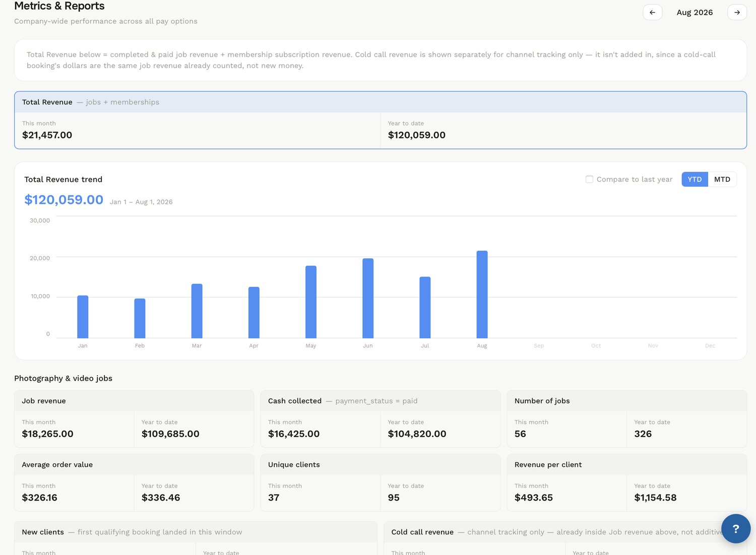The width and height of the screenshot is (756, 555).
Task: Click Unique clients year to date 95
Action: [x=394, y=498]
